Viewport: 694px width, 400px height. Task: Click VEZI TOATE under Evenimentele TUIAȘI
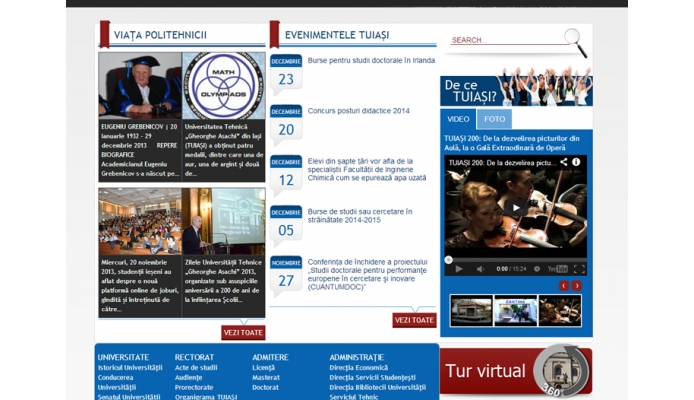tap(414, 320)
